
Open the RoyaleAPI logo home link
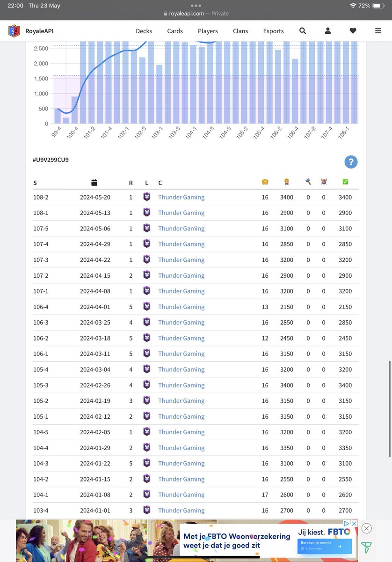click(x=15, y=31)
